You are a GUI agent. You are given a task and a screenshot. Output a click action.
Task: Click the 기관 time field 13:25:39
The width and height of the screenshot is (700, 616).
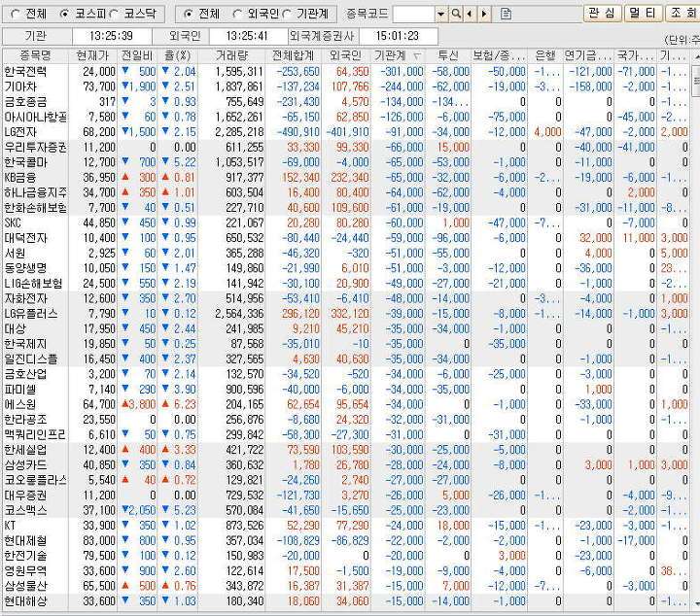(111, 36)
